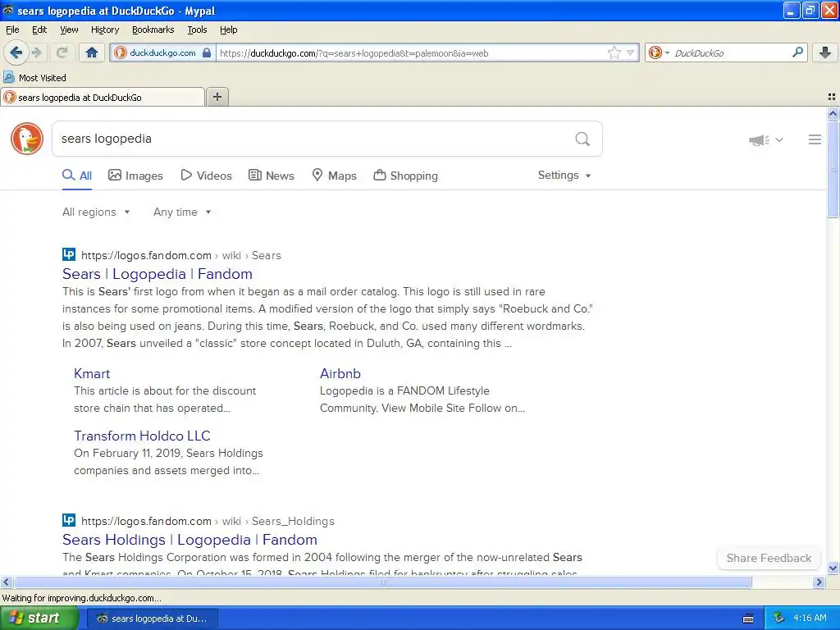Select the sears logopedia browser tab
The height and width of the screenshot is (630, 840).
(x=103, y=97)
